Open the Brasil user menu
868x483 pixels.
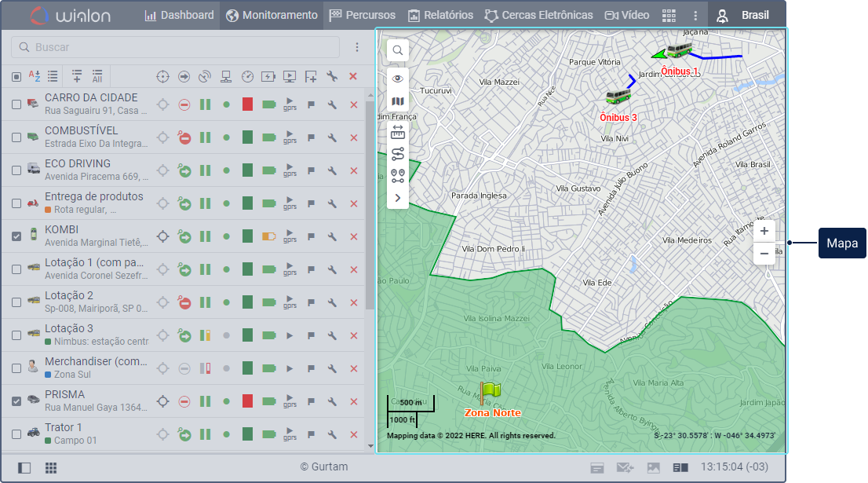[746, 15]
